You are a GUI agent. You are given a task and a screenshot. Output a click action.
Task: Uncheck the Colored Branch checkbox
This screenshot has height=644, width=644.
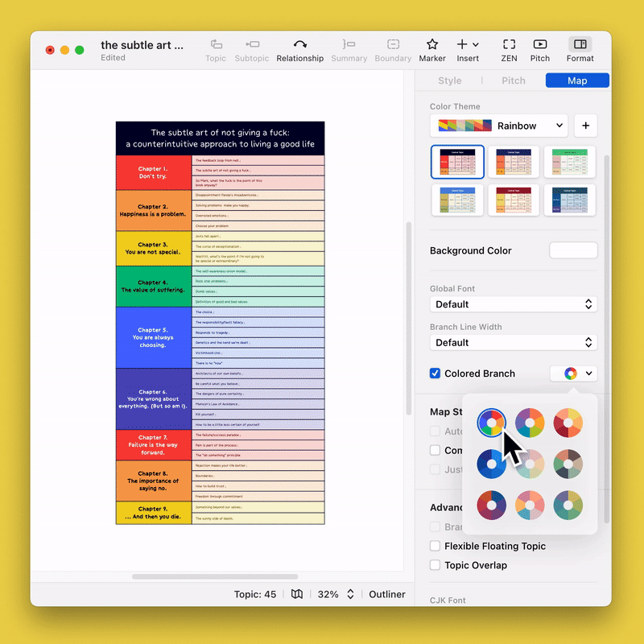[435, 373]
